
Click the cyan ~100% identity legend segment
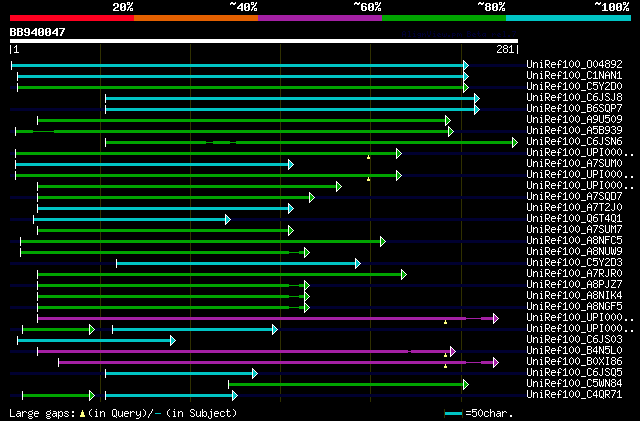[x=569, y=18]
